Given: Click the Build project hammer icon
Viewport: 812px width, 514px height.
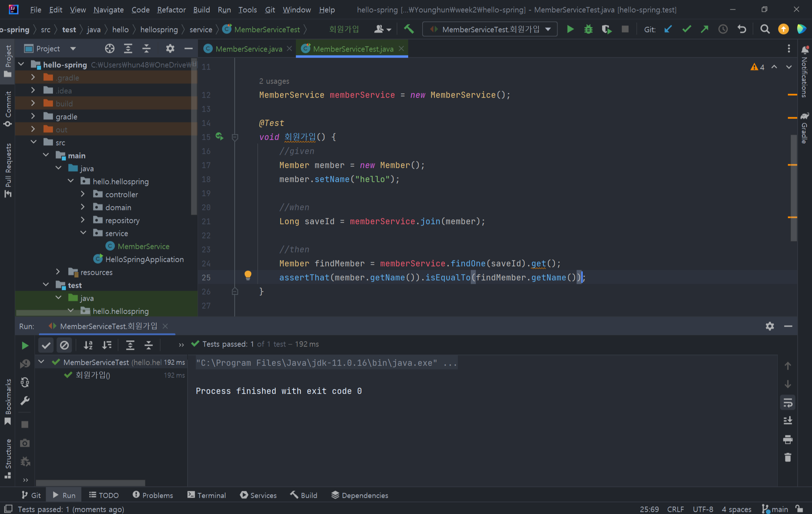Looking at the screenshot, I should click(409, 29).
